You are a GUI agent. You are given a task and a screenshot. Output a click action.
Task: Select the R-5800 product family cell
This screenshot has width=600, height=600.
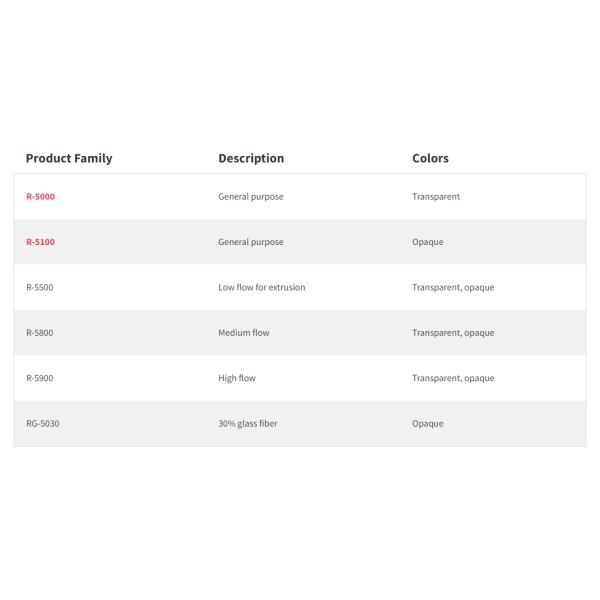[x=40, y=333]
